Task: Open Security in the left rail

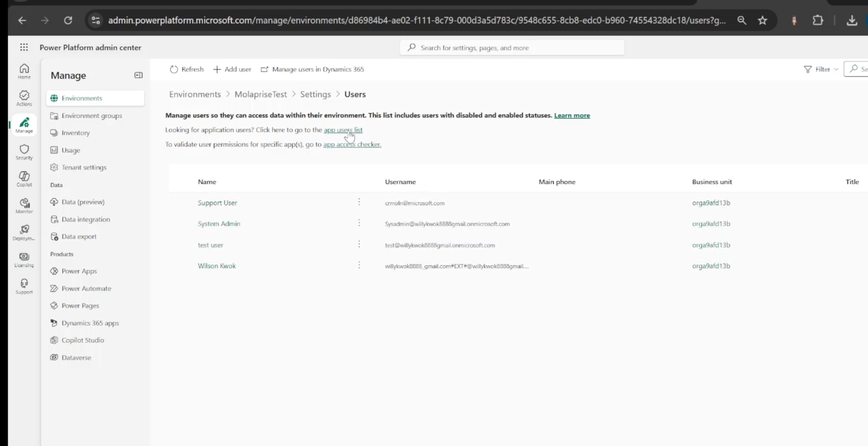Action: coord(24,152)
